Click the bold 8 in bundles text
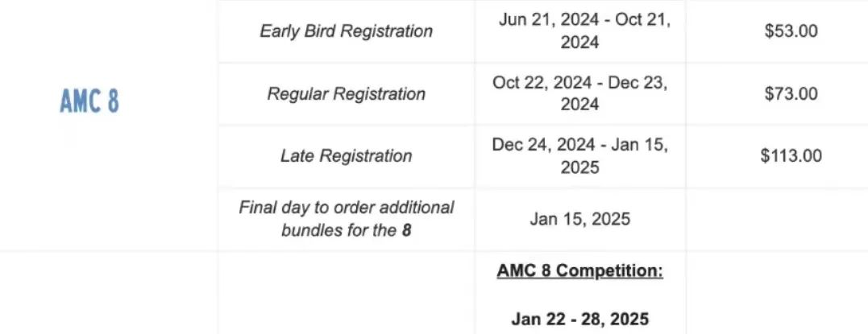868x334 pixels. click(407, 230)
